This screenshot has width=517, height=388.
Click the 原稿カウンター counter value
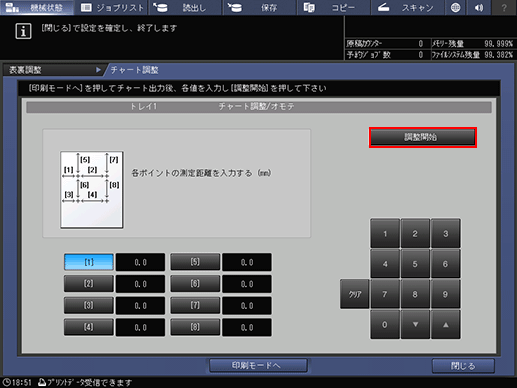pyautogui.click(x=421, y=44)
